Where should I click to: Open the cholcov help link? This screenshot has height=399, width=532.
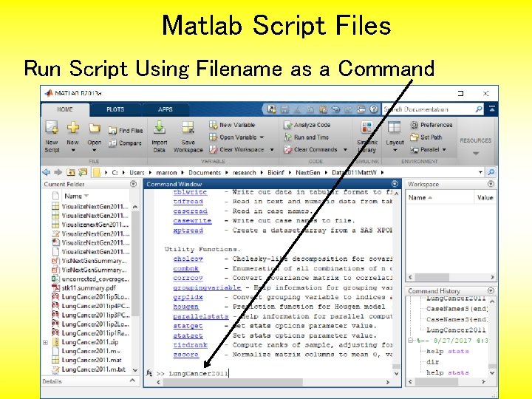pyautogui.click(x=188, y=259)
